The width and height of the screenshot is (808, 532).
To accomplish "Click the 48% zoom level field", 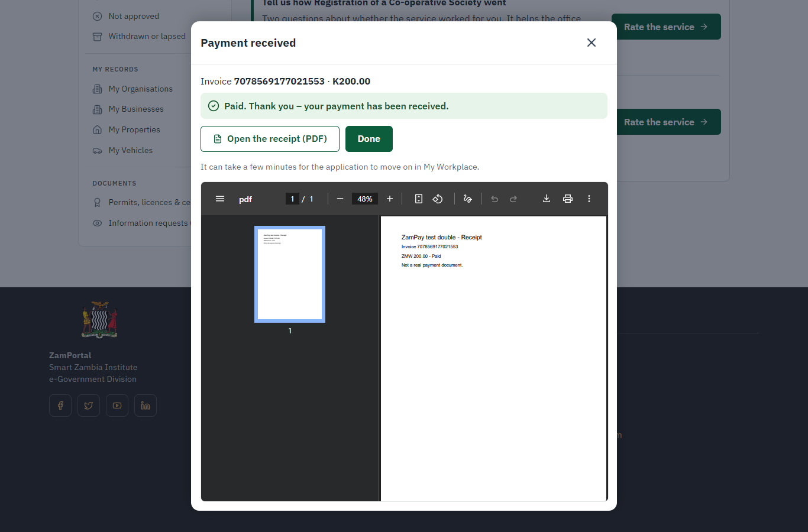I will point(365,199).
